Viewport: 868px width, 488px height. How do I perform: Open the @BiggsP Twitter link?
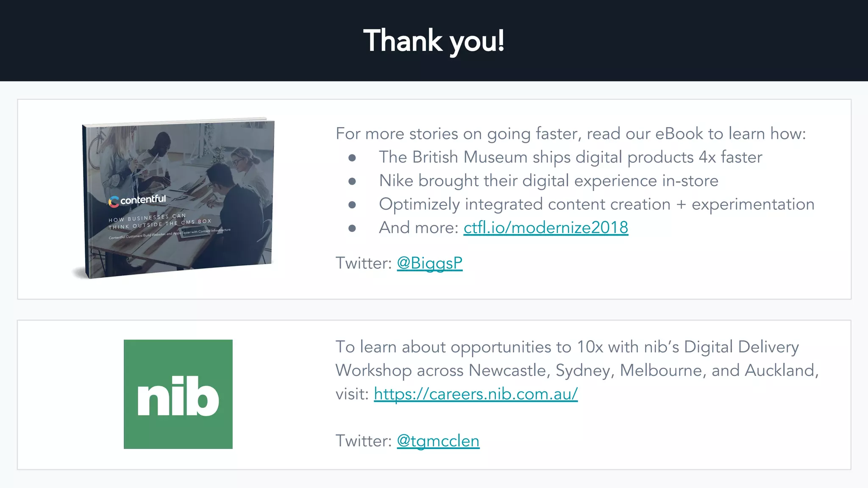(430, 263)
